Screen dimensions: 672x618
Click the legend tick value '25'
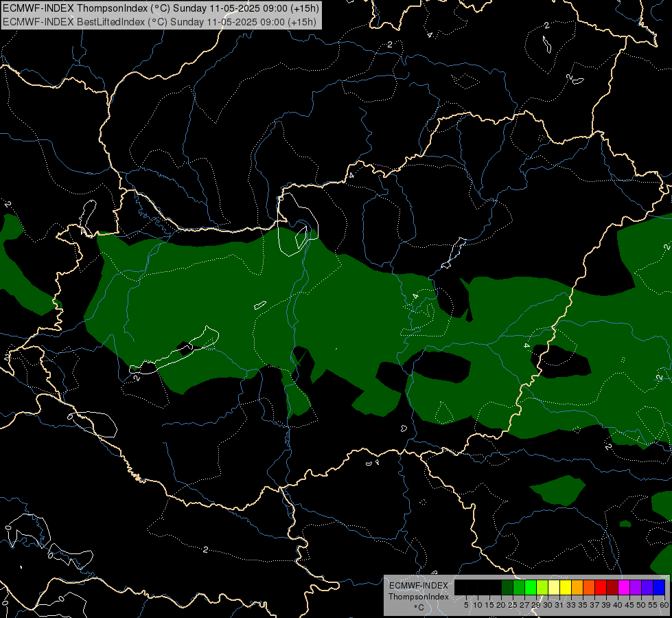(513, 605)
